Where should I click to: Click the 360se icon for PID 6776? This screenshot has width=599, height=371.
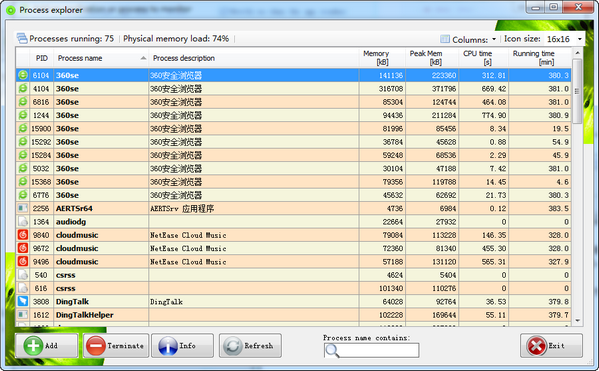click(23, 195)
